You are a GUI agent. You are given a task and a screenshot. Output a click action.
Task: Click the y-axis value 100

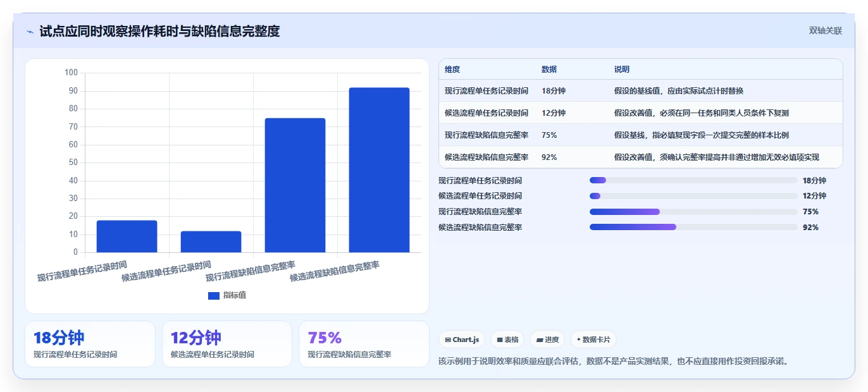(71, 73)
